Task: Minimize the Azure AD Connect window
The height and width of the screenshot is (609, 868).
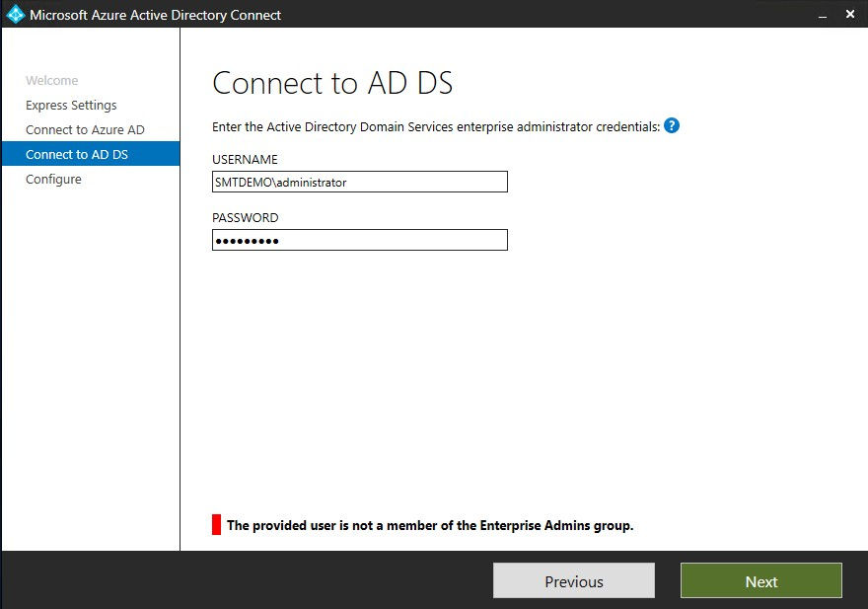Action: tap(823, 15)
